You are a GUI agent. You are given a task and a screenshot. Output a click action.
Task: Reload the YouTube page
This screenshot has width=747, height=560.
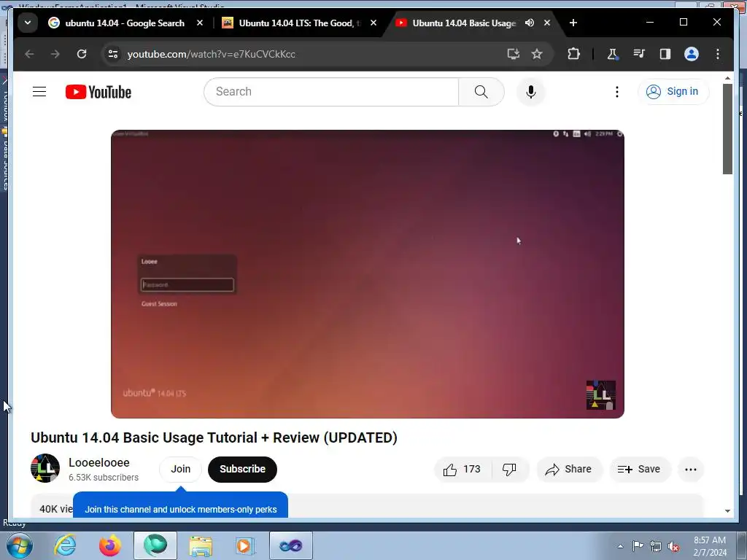(x=82, y=54)
